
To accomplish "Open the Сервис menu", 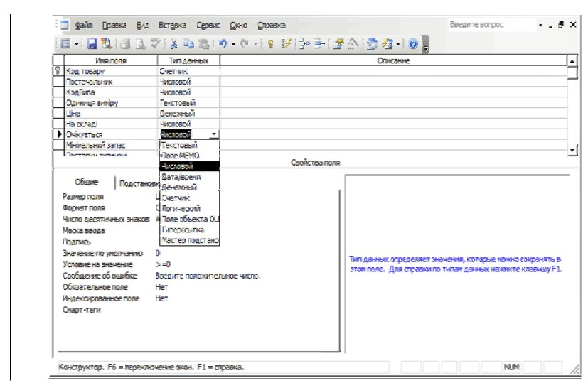I will pos(208,25).
